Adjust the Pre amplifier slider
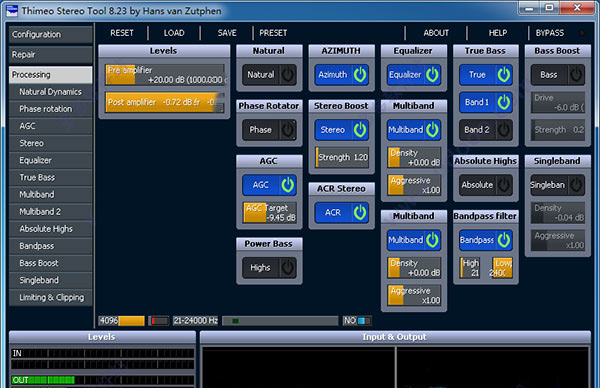Viewport: 600px width, 388px height. coord(165,75)
